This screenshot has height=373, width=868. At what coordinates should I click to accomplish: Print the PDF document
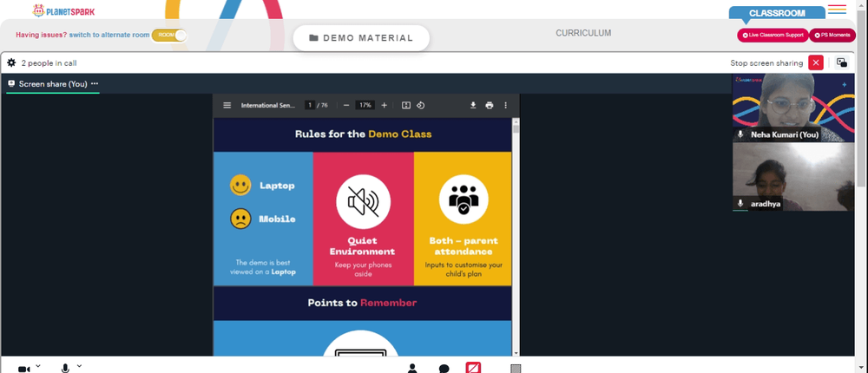490,105
